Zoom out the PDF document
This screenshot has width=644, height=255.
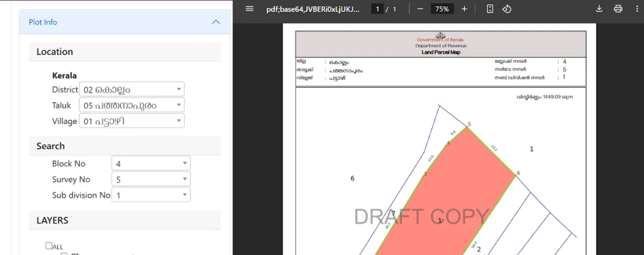419,9
